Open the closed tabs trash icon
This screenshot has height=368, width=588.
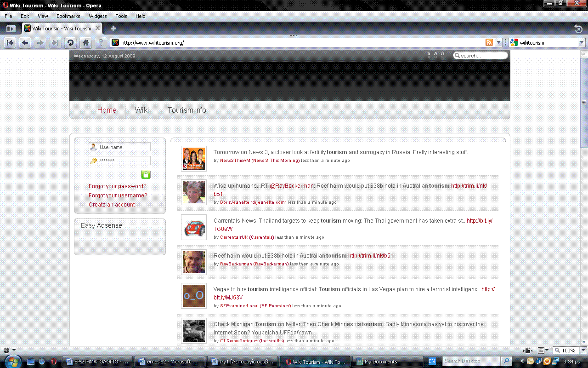tap(579, 29)
